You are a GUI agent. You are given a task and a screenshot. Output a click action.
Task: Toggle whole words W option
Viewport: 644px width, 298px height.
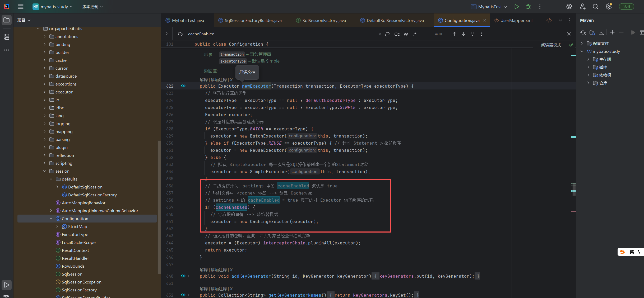click(x=406, y=34)
